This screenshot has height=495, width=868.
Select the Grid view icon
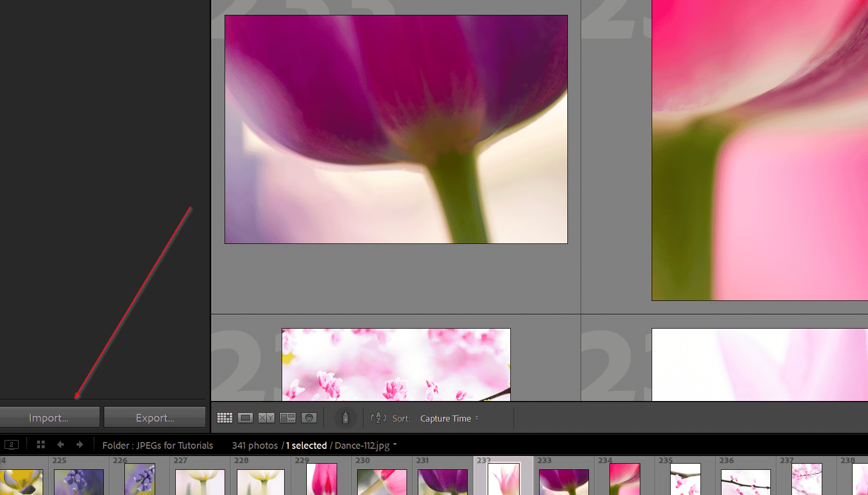tap(225, 417)
